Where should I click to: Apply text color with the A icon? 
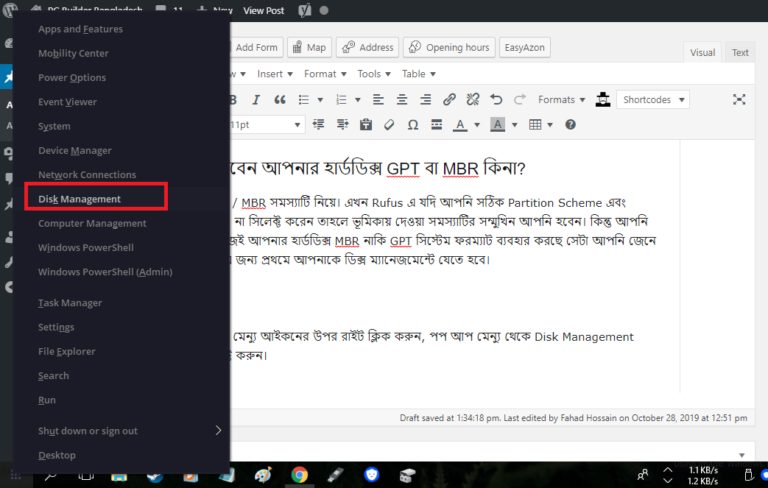click(459, 125)
